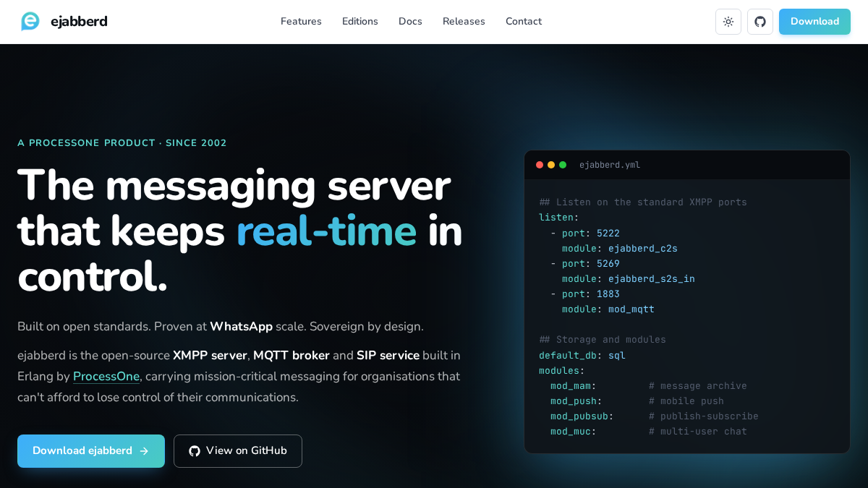Image resolution: width=868 pixels, height=488 pixels.
Task: Click the "# message archive" comment
Action: pos(698,385)
